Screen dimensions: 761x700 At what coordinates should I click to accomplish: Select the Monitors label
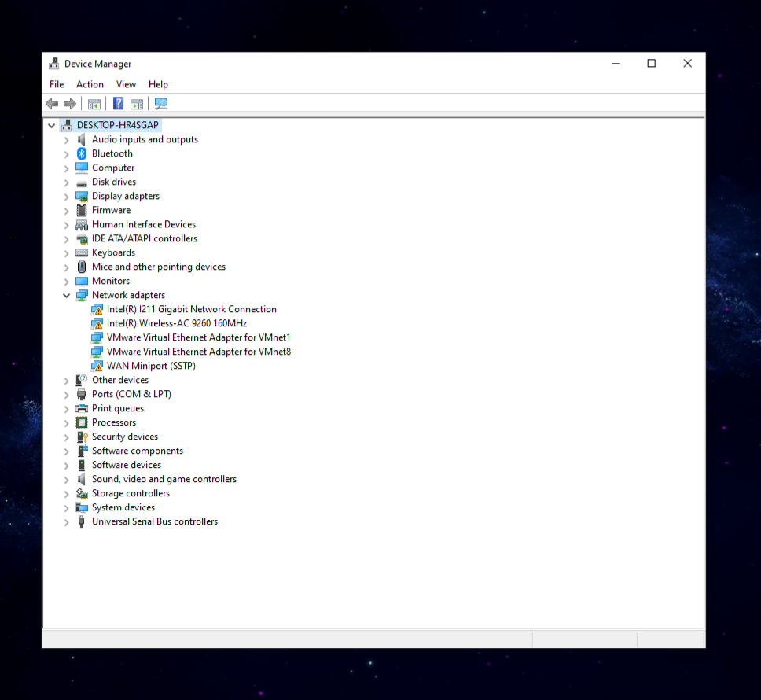click(111, 281)
